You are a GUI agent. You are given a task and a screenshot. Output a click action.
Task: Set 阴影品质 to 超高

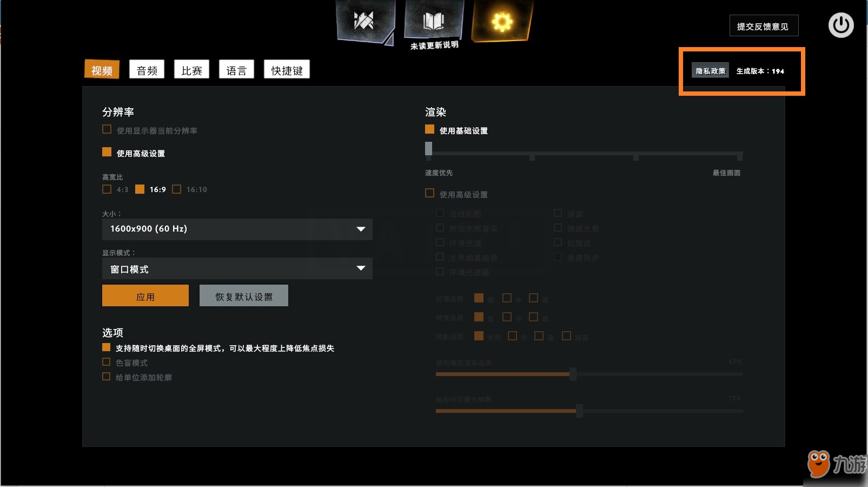tap(566, 336)
